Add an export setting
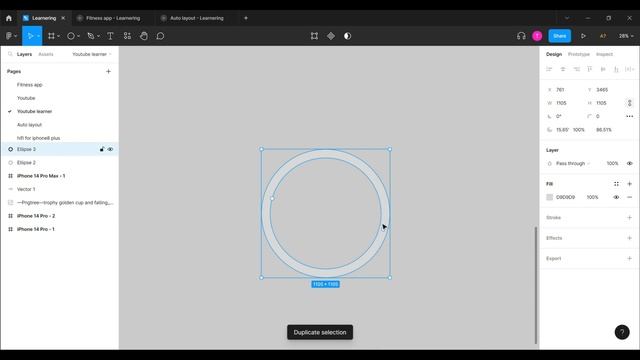This screenshot has width=640, height=360. tap(629, 258)
